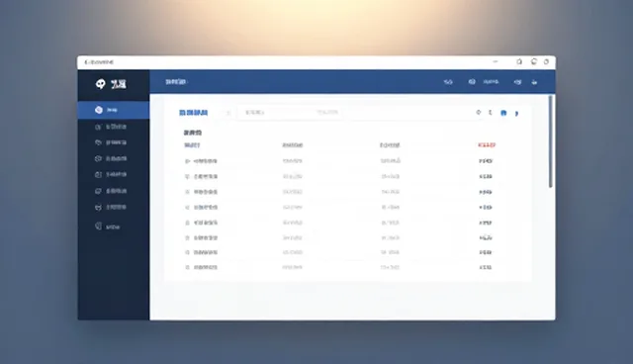Expand the page title dropdown in the blue header
The image size is (633, 364).
176,82
